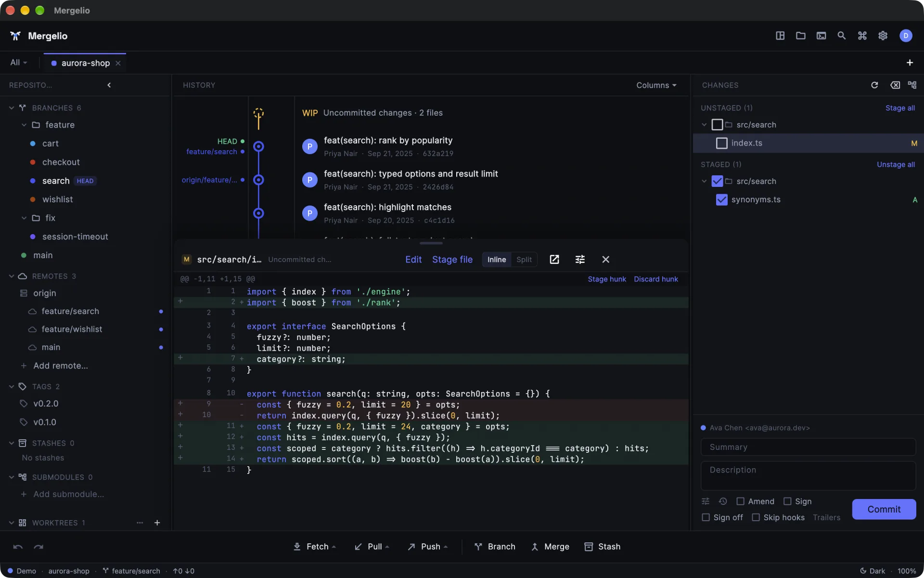This screenshot has width=924, height=578.
Task: Click the commit Summary field
Action: (808, 447)
